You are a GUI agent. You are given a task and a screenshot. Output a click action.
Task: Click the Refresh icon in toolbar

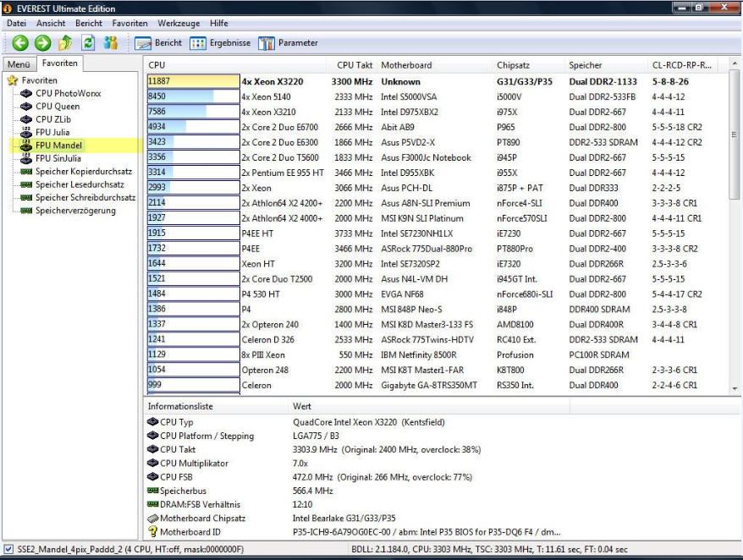[88, 43]
